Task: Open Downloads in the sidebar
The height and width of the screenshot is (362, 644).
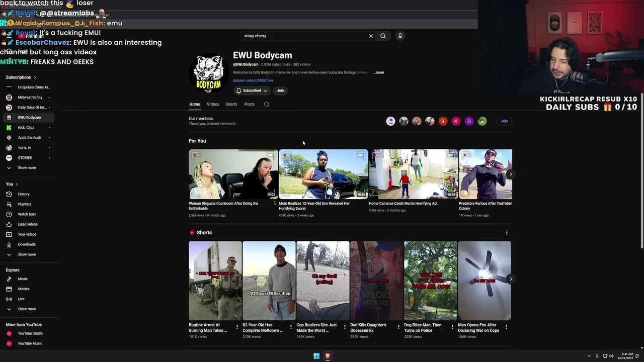Action: pos(29,244)
